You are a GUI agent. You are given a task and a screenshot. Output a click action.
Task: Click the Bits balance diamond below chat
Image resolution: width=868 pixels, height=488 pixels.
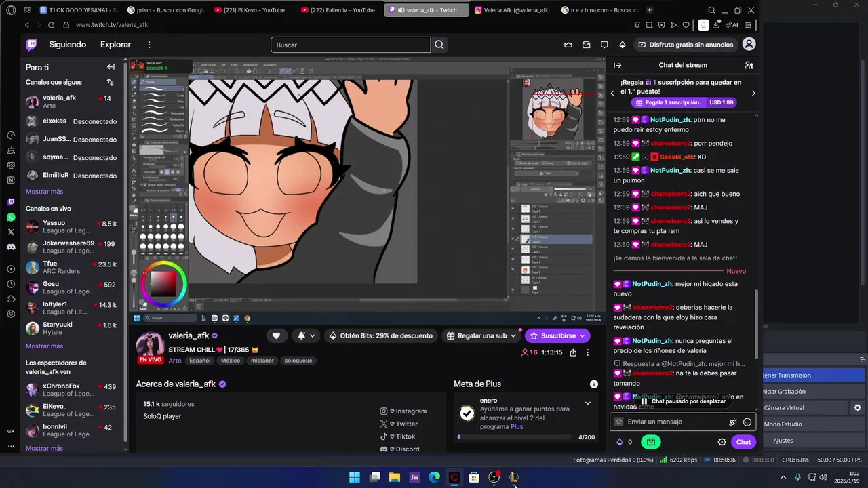coord(619,442)
